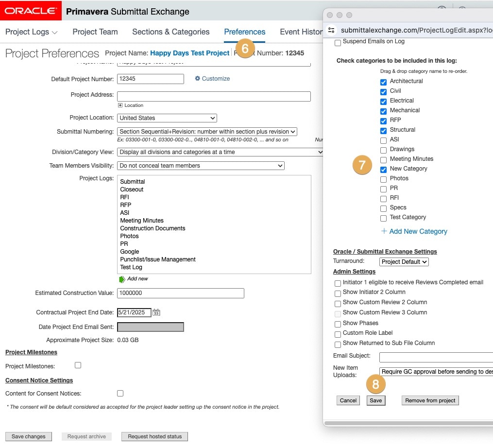Click the Oracle logo
493x448 pixels.
point(31,11)
